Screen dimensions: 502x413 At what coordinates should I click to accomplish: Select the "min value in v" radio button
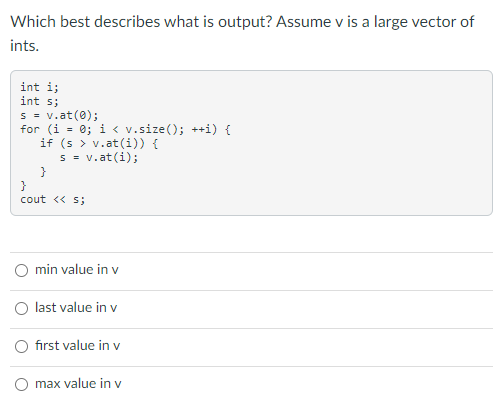tap(21, 270)
